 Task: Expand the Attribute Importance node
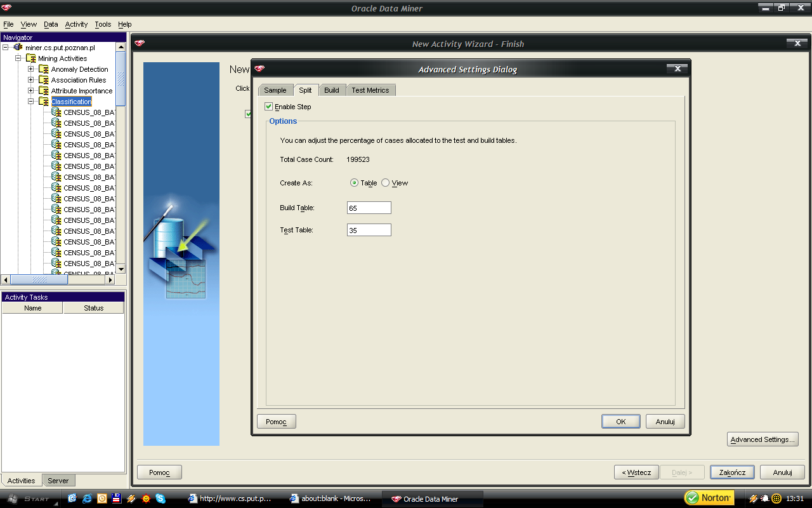point(31,91)
